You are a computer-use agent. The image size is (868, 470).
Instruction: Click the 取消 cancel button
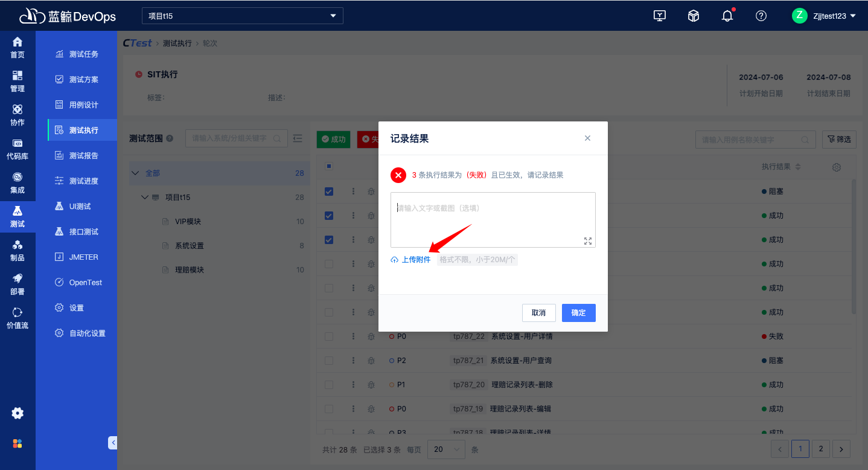pos(539,313)
